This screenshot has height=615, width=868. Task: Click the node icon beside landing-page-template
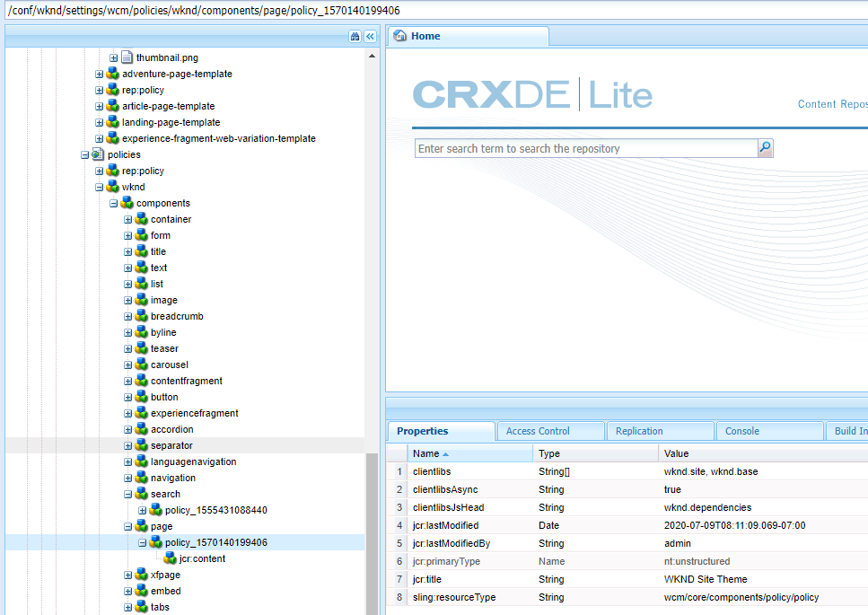tap(112, 122)
